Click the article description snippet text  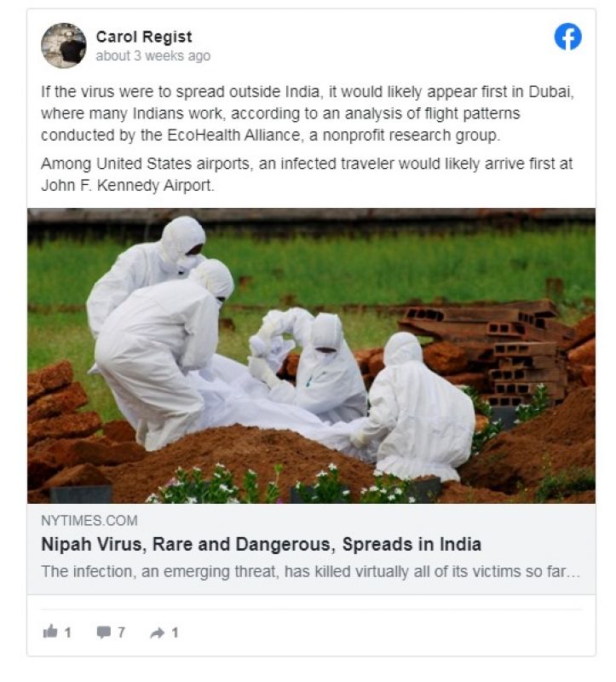(310, 571)
